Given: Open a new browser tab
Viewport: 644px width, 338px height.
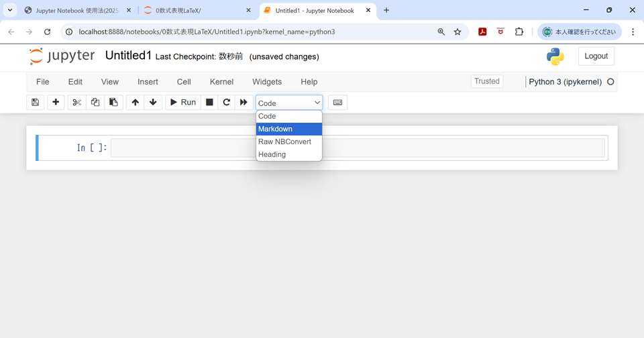Looking at the screenshot, I should point(386,10).
